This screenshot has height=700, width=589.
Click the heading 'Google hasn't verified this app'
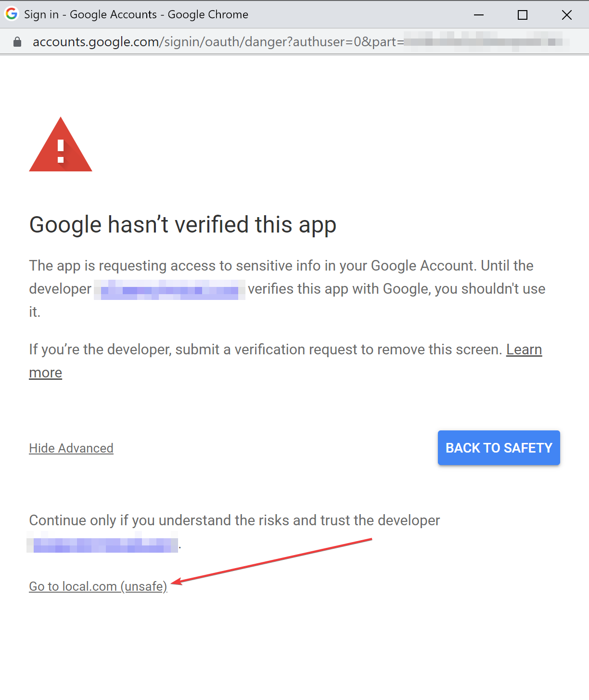coord(183,225)
